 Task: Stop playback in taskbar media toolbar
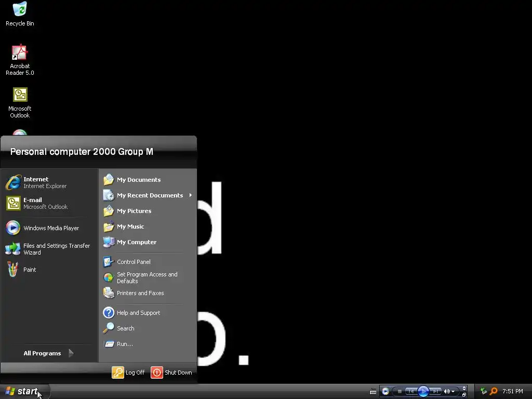pos(400,391)
